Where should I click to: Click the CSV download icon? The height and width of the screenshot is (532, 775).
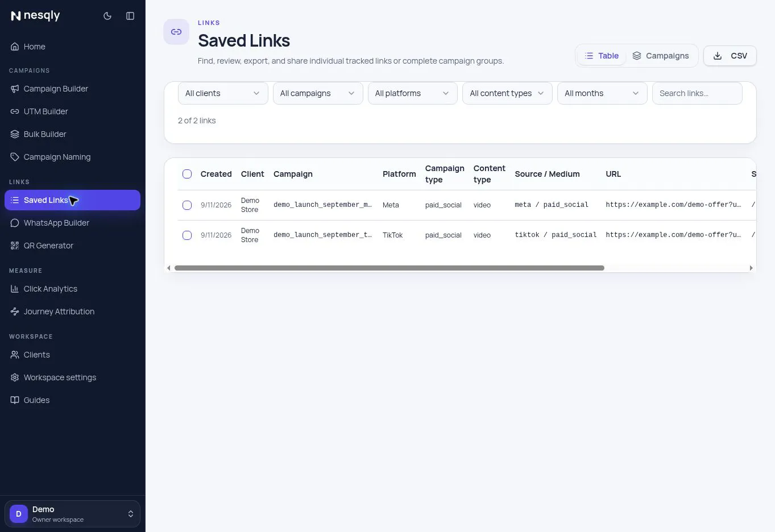tap(718, 56)
